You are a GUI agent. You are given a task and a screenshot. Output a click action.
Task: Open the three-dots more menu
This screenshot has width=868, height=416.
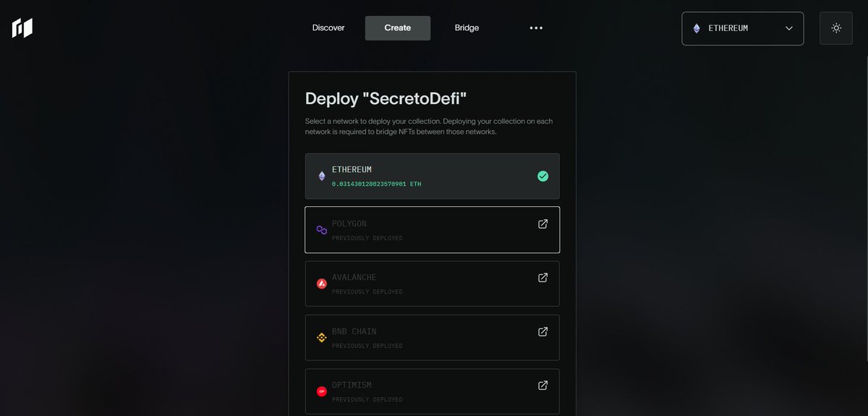coord(536,28)
